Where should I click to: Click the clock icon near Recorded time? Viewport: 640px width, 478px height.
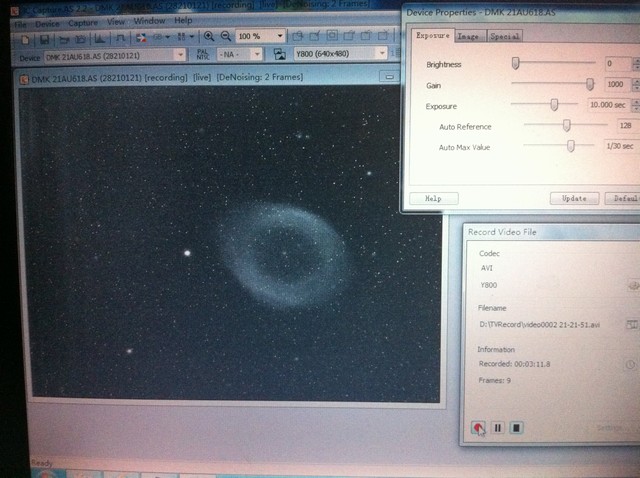[630, 364]
